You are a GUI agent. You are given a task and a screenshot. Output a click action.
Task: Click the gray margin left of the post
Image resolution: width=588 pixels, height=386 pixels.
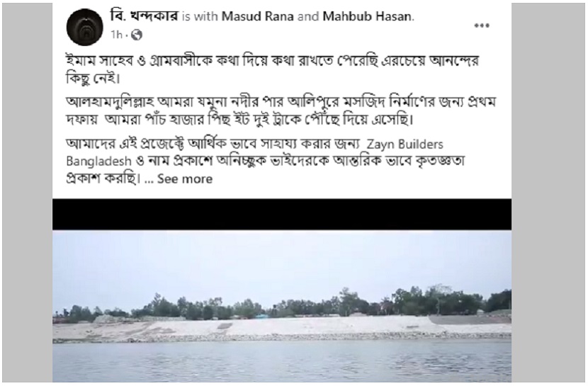(x=27, y=193)
